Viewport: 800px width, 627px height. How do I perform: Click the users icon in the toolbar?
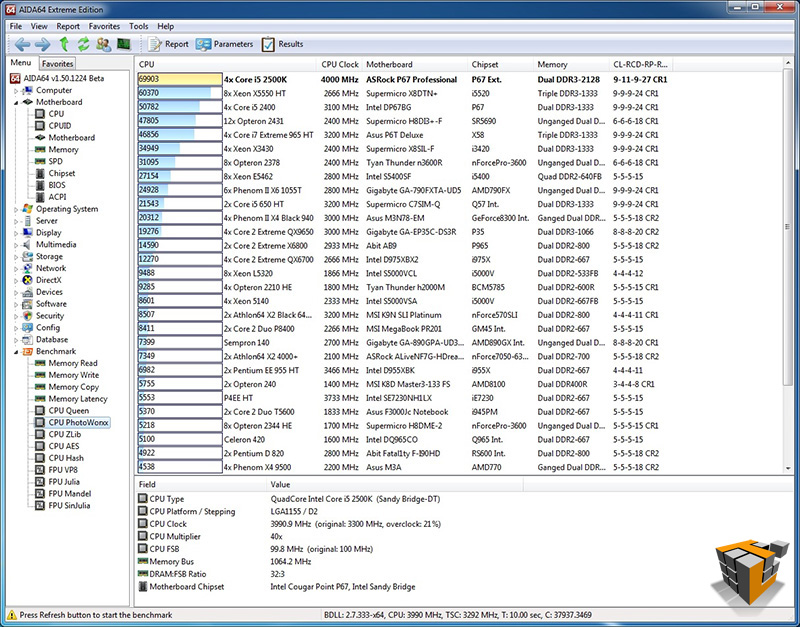point(104,44)
